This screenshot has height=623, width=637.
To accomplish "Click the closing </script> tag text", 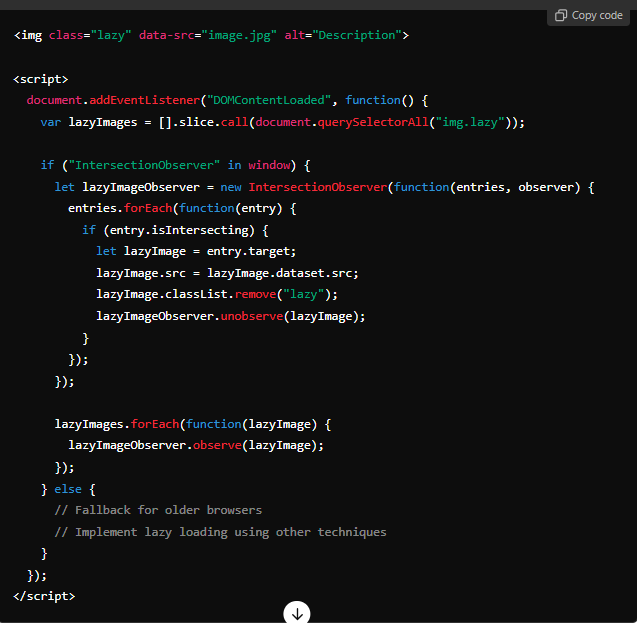I will tap(44, 596).
